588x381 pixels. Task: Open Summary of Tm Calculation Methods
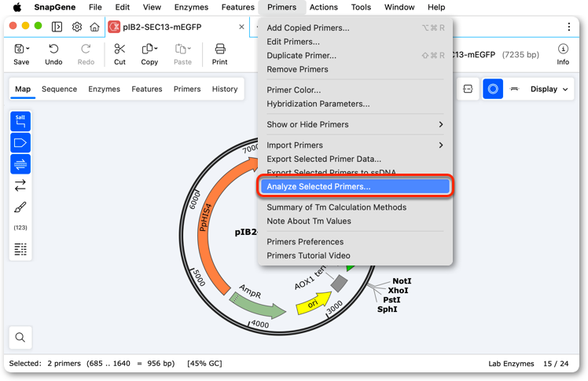(x=355, y=207)
